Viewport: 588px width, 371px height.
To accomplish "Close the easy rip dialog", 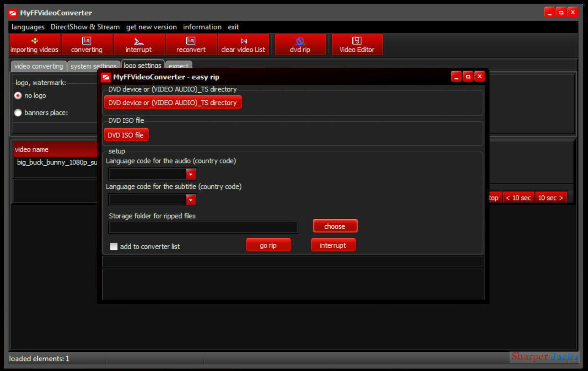I will point(480,76).
